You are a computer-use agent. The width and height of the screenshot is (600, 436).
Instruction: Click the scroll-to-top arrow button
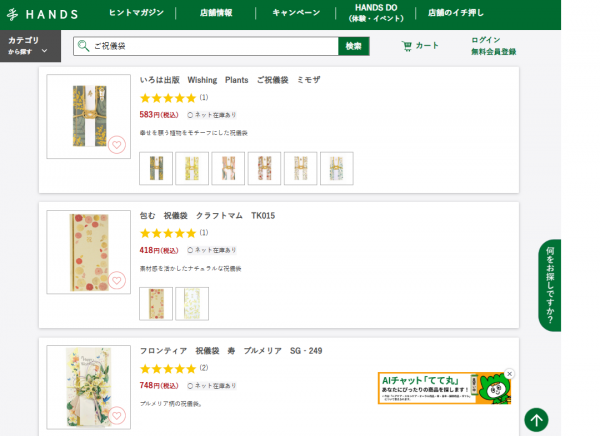pyautogui.click(x=536, y=420)
